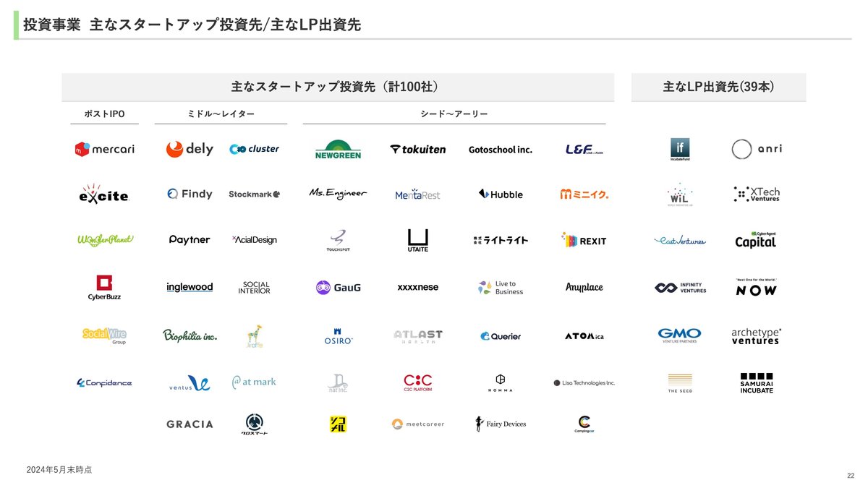Click the WonderPlanet logo
This screenshot has height=488, width=868.
pos(105,239)
